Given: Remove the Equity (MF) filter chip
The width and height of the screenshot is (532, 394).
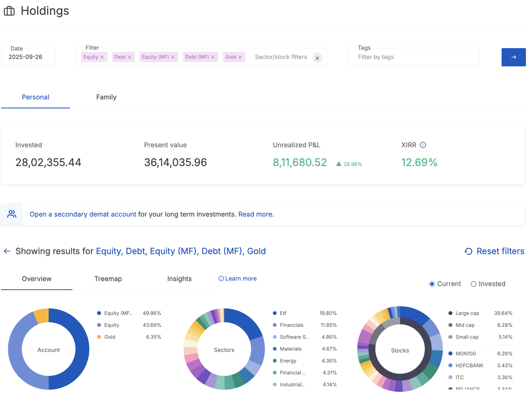Looking at the screenshot, I should click(x=173, y=57).
